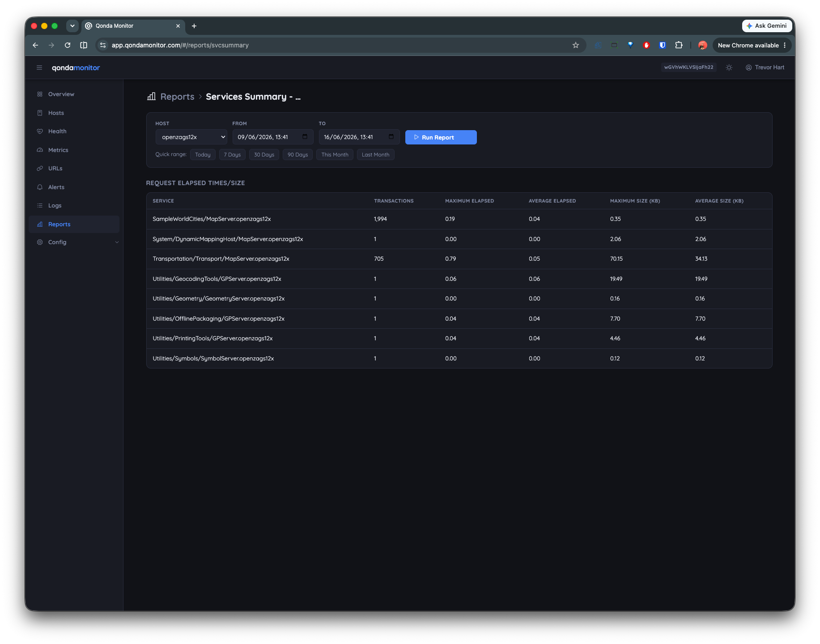
Task: Select the 90 Days quick range
Action: [298, 155]
